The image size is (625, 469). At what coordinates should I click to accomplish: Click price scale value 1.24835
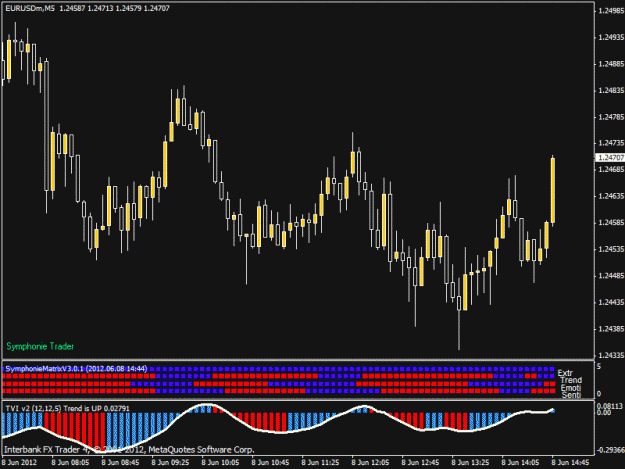611,90
